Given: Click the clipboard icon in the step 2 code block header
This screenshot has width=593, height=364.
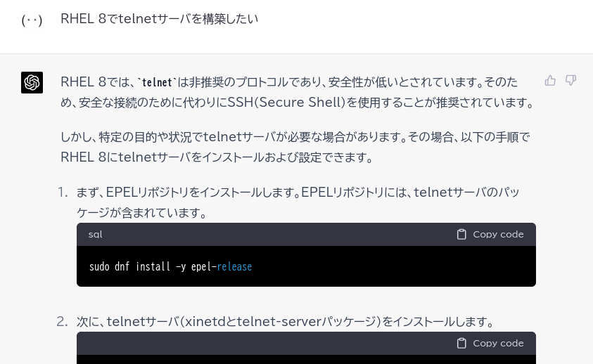Looking at the screenshot, I should point(461,343).
